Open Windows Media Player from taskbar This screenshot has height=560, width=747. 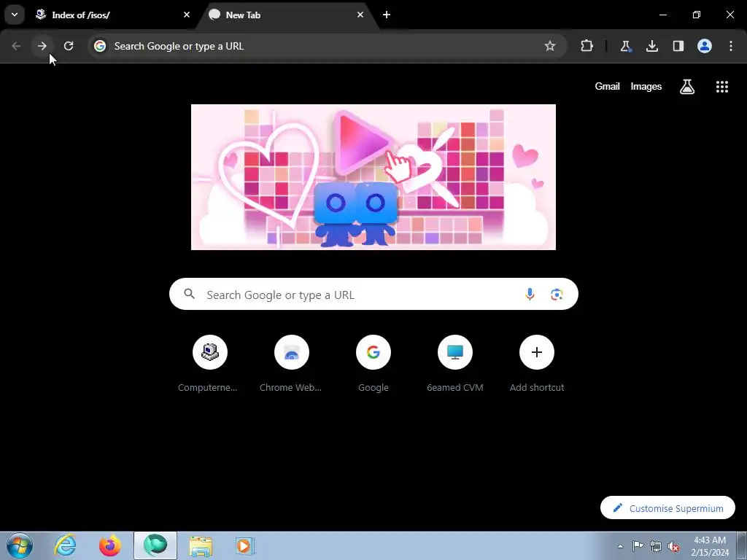(245, 545)
